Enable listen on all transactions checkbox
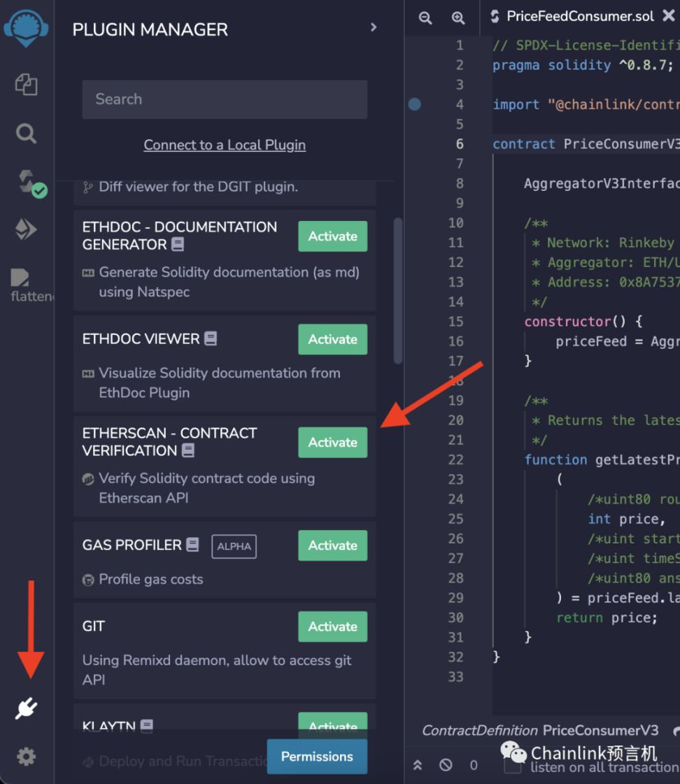The width and height of the screenshot is (680, 784). click(513, 767)
